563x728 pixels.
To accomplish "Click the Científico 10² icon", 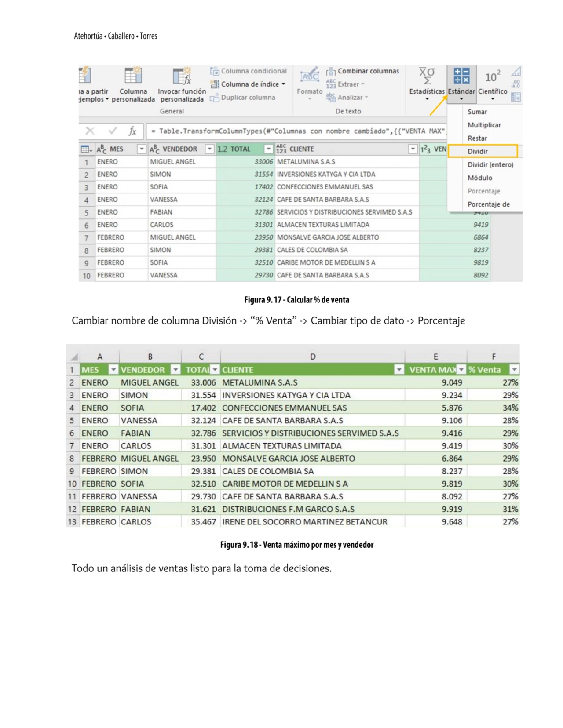I will pyautogui.click(x=493, y=76).
